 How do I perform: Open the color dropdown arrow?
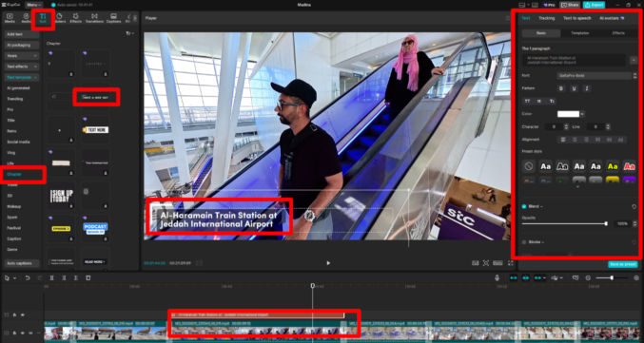point(582,114)
